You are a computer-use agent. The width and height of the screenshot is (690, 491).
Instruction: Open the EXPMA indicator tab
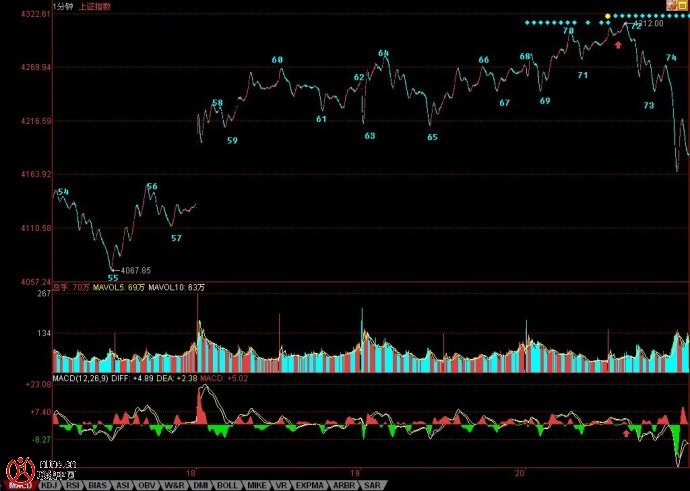309,485
